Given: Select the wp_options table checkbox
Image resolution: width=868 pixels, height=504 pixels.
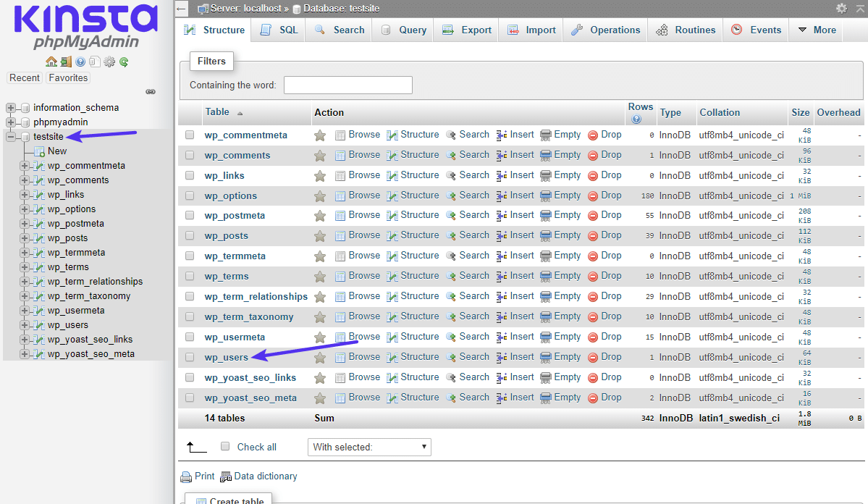Looking at the screenshot, I should (190, 195).
